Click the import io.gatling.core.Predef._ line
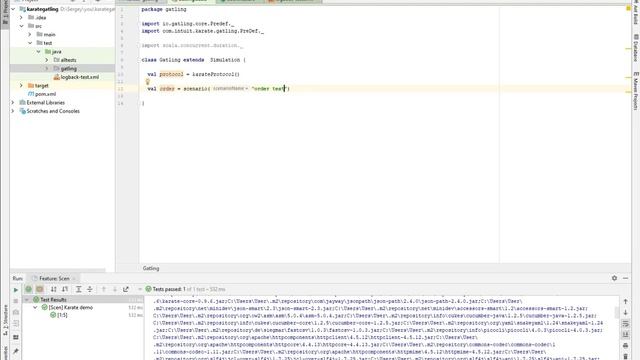Image resolution: width=640 pixels, height=360 pixels. coord(188,24)
